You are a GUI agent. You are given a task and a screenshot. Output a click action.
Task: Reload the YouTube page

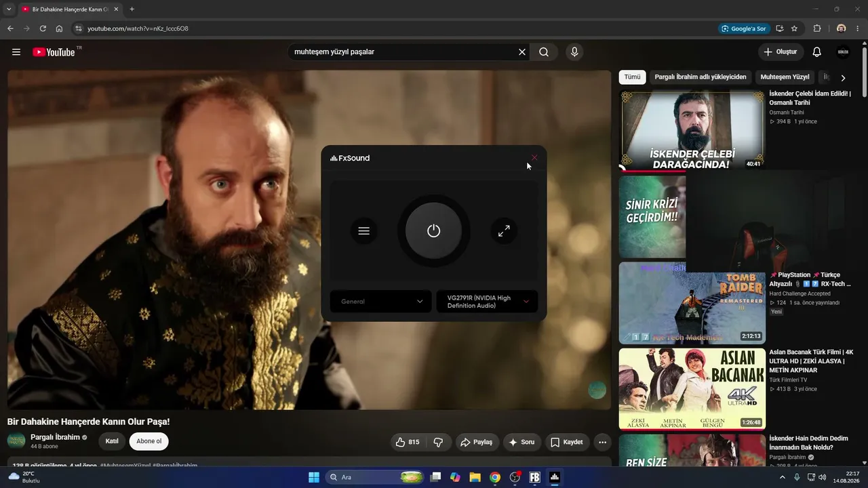43,28
